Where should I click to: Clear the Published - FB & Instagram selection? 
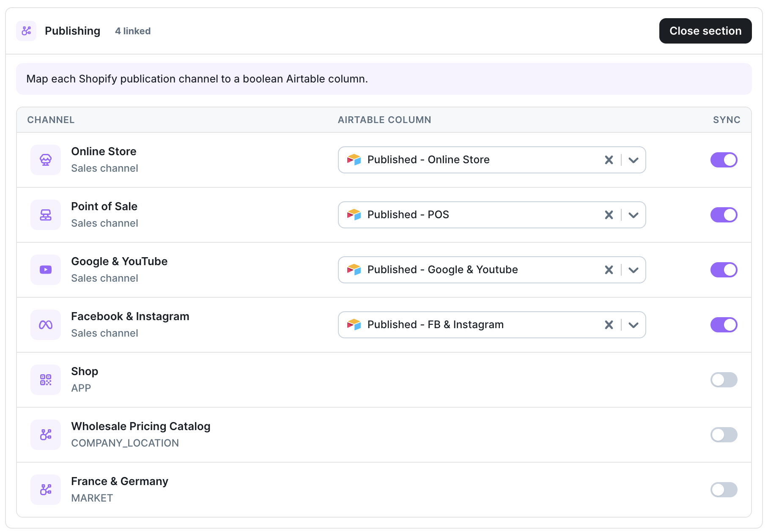(609, 325)
